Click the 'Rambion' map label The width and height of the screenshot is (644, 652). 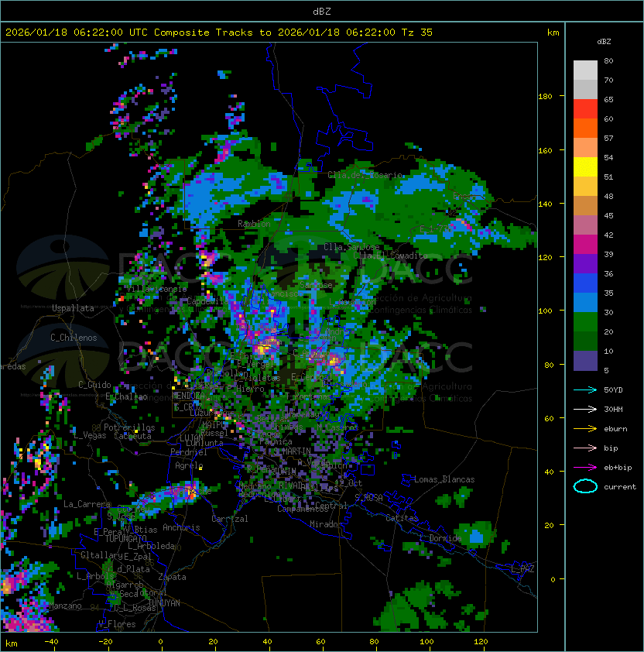(x=254, y=224)
